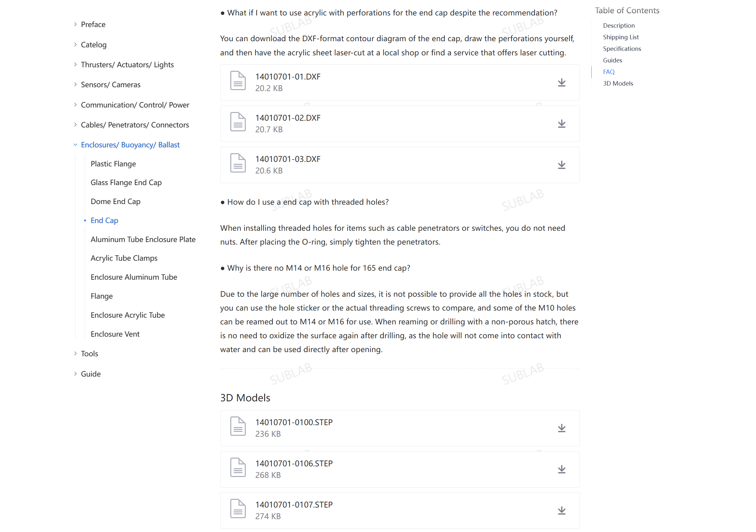Open Aluminum Tube Enclosure Plate page
The height and width of the screenshot is (532, 756).
pos(143,239)
